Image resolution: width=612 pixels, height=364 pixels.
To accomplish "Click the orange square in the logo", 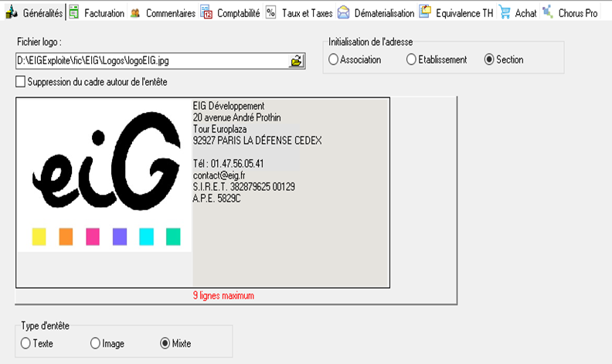I will (66, 236).
